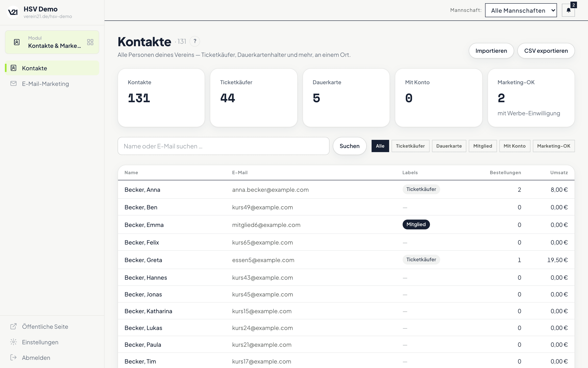
Task: Click email kurs49@example.com
Action: pyautogui.click(x=262, y=207)
